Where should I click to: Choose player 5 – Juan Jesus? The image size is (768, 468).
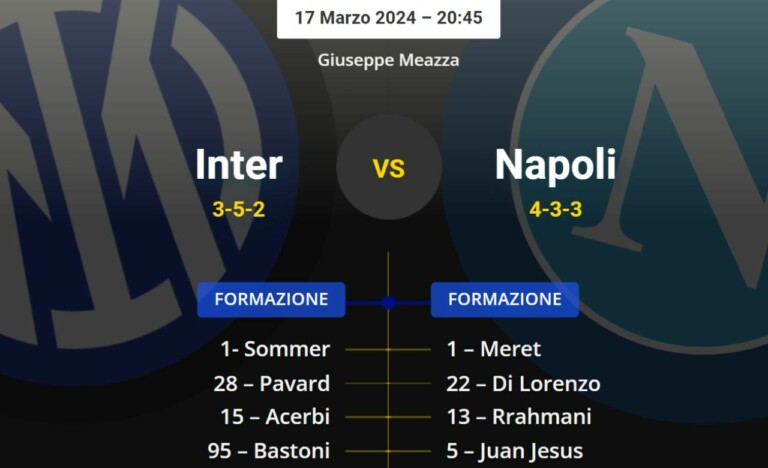click(515, 451)
